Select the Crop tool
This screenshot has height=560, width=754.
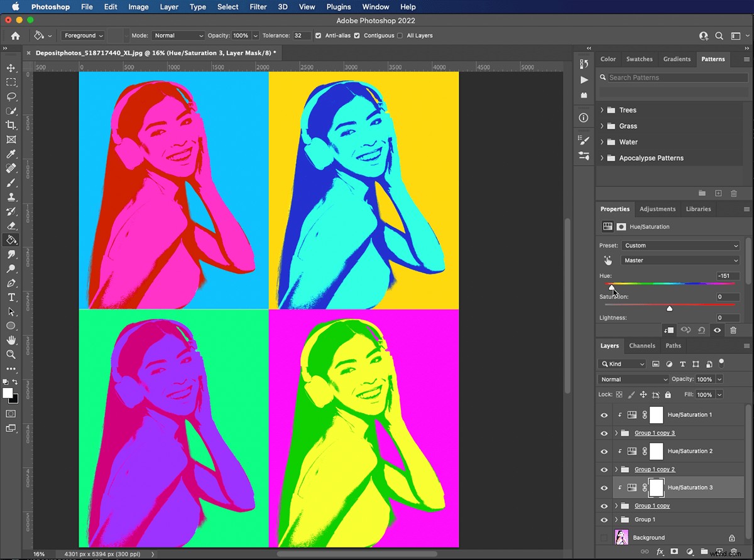11,124
